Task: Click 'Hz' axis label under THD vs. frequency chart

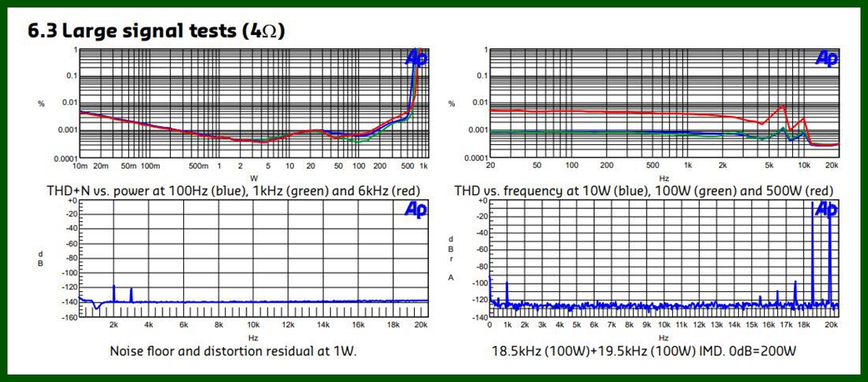Action: [664, 178]
